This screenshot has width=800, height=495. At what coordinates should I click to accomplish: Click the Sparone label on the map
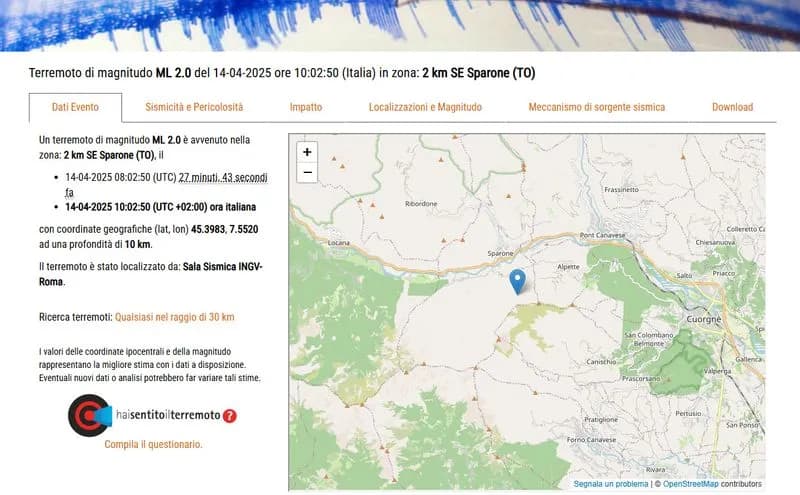pyautogui.click(x=501, y=254)
